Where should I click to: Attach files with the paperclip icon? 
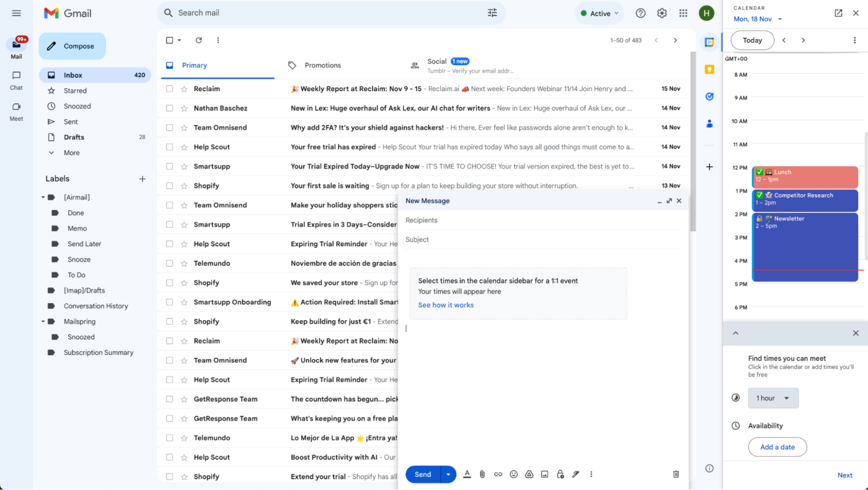click(482, 474)
